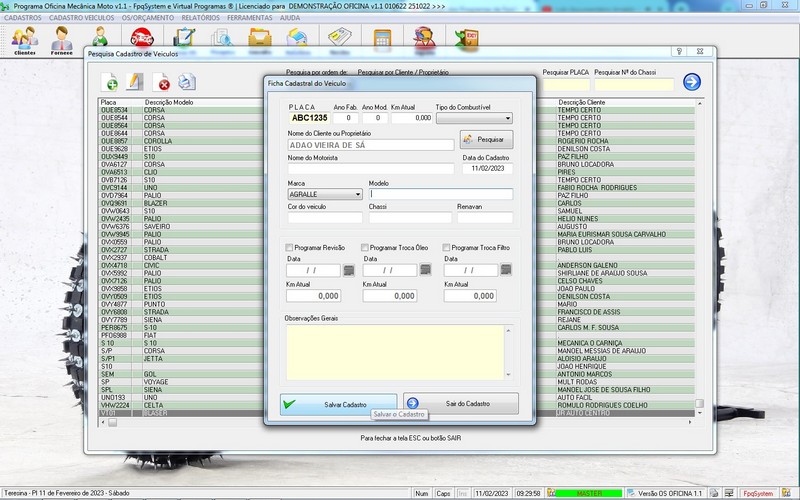
Task: Enable the Programar Revisão checkbox
Action: pyautogui.click(x=290, y=247)
